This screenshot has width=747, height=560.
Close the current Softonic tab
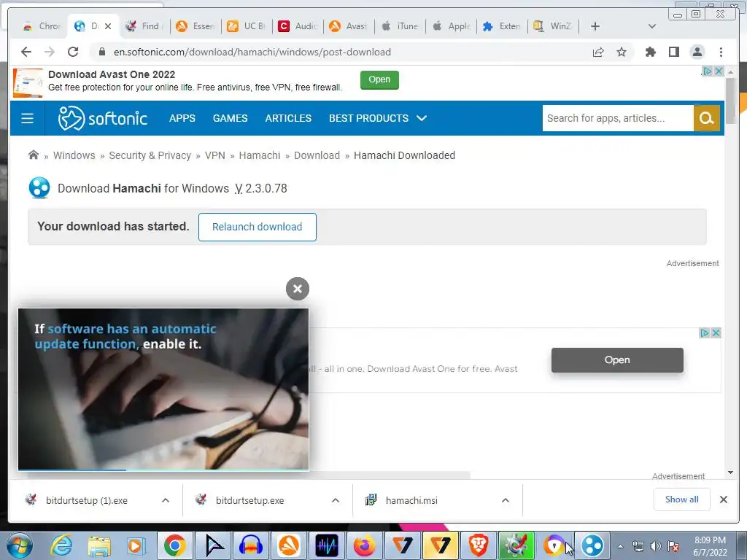click(x=108, y=26)
